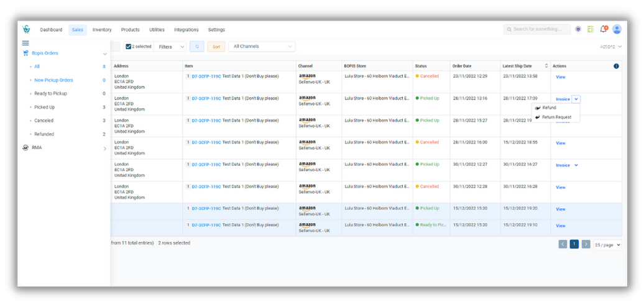
Task: Sort by Latest Ship Date arrows
Action: [546, 66]
